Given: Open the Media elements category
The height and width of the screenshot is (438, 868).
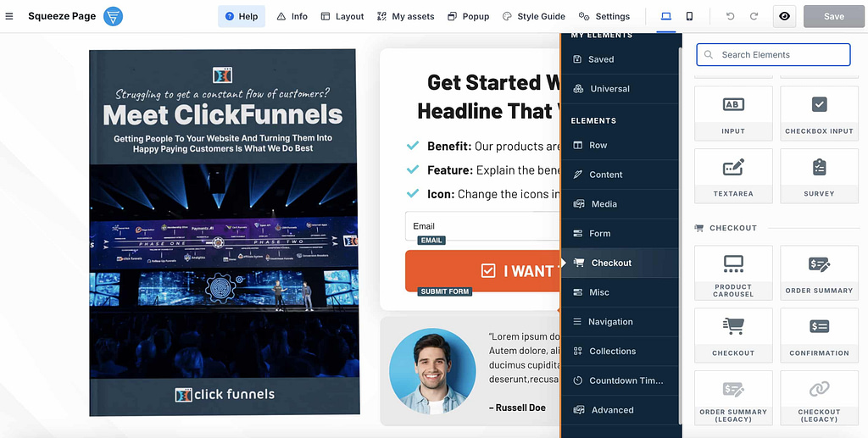Looking at the screenshot, I should point(620,203).
